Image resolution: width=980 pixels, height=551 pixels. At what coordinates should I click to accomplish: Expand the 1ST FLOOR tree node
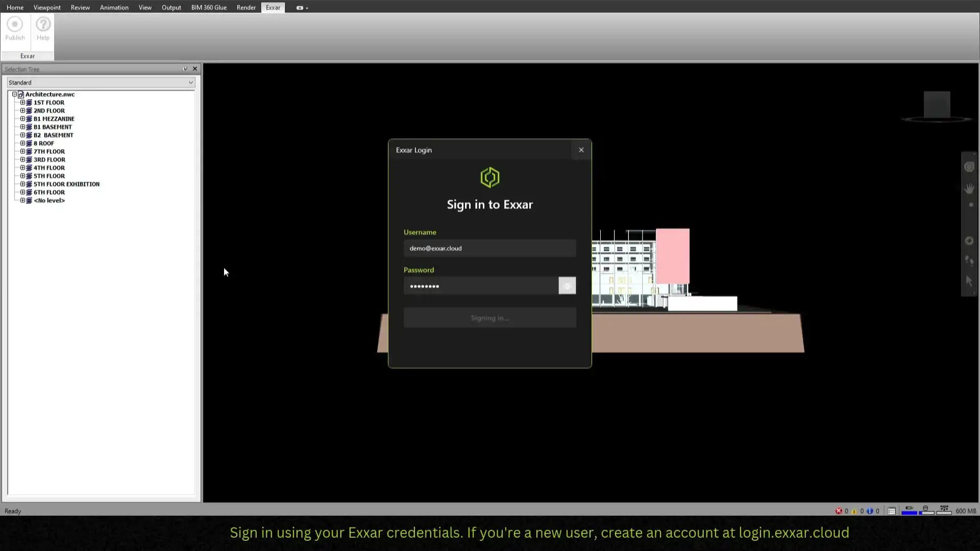click(x=22, y=103)
